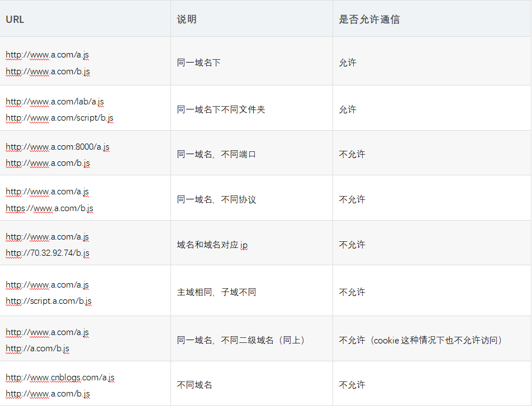The height and width of the screenshot is (406, 532).
Task: Select http://www.a.com/b.js in the 不同域名 row
Action: point(48,394)
